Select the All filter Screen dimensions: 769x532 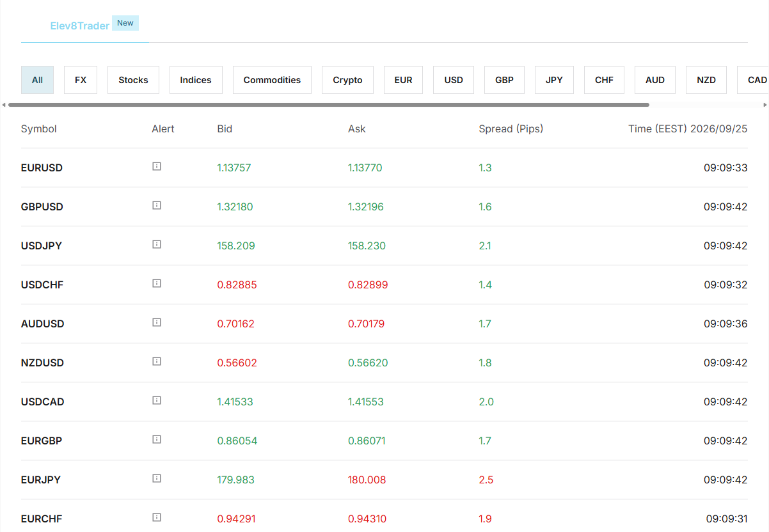click(x=37, y=80)
